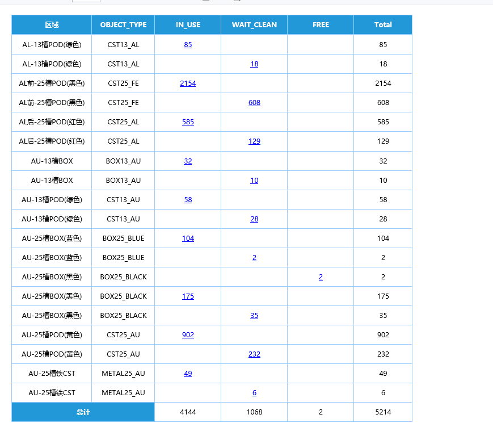The height and width of the screenshot is (448, 493).
Task: Select CST13_AL in the row totaling 85
Action: [x=123, y=45]
